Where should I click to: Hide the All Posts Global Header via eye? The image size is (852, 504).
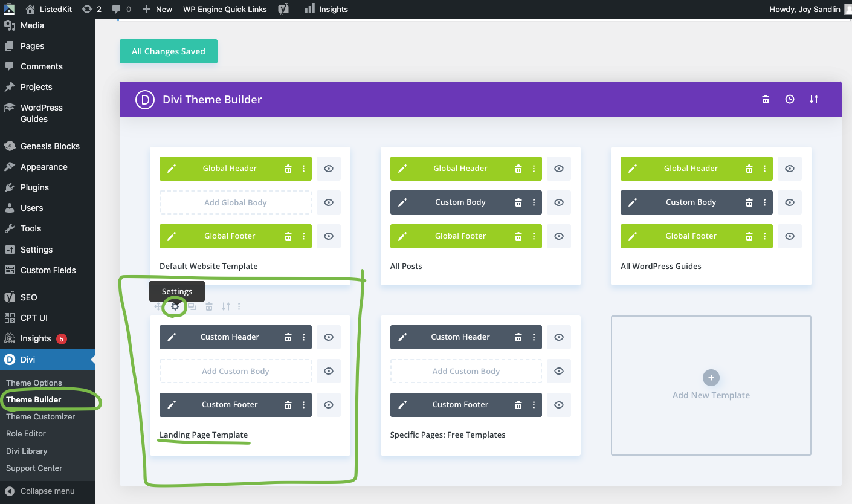point(559,169)
